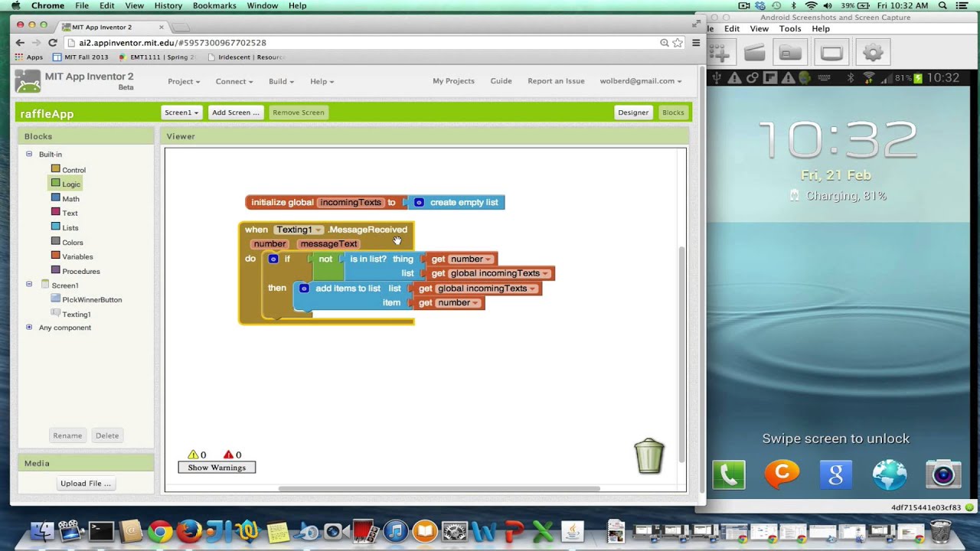Image resolution: width=980 pixels, height=551 pixels.
Task: Open the History menu in Chrome
Action: click(x=168, y=5)
